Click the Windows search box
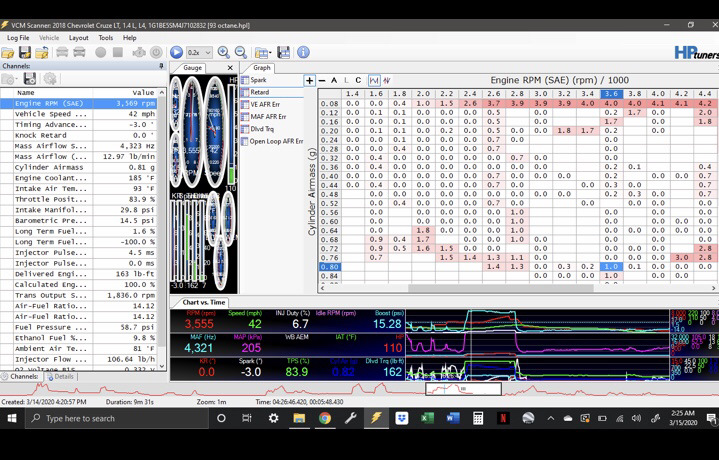This screenshot has width=719, height=460. coord(115,418)
